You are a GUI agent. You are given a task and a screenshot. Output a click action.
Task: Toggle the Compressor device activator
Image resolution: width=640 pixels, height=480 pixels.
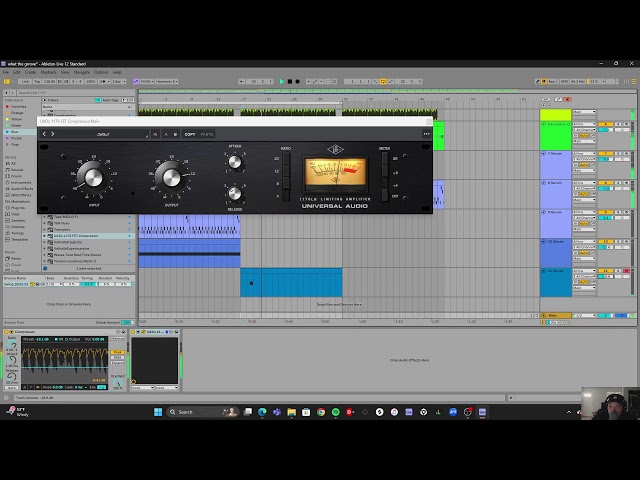tap(7, 332)
